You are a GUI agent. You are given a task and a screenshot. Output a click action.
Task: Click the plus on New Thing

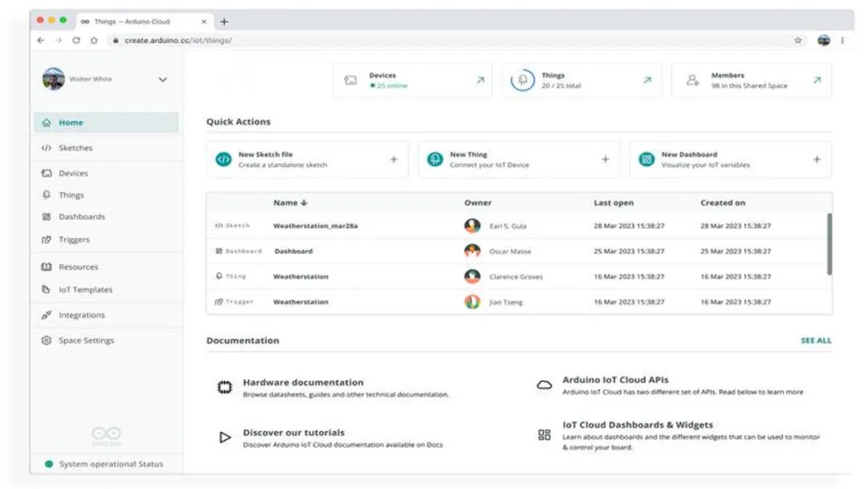pos(605,159)
